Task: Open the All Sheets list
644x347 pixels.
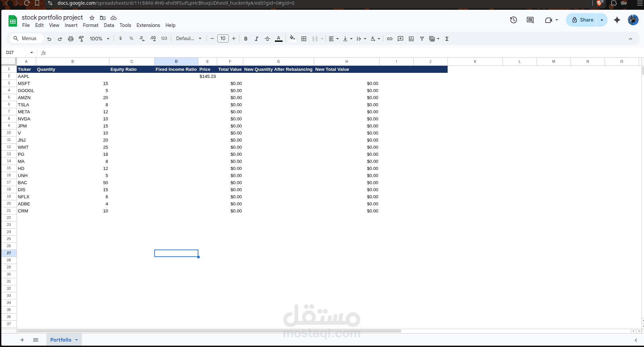Action: [x=36, y=340]
